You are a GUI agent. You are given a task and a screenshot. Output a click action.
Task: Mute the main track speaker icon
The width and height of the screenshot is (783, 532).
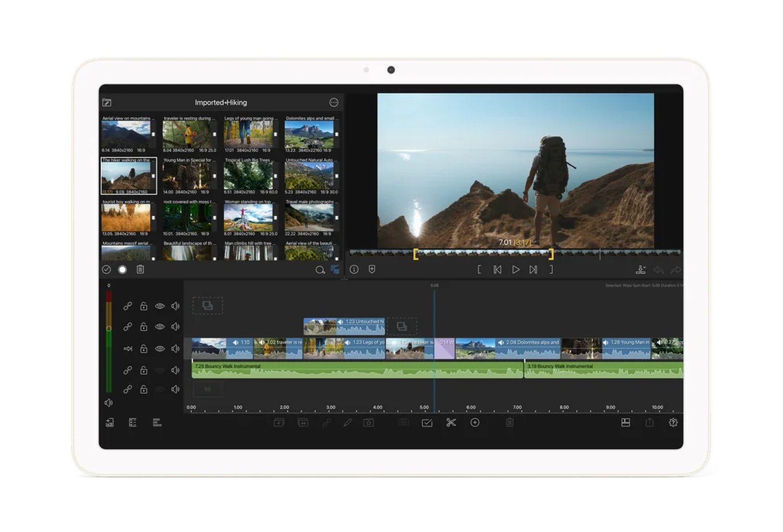coord(175,348)
